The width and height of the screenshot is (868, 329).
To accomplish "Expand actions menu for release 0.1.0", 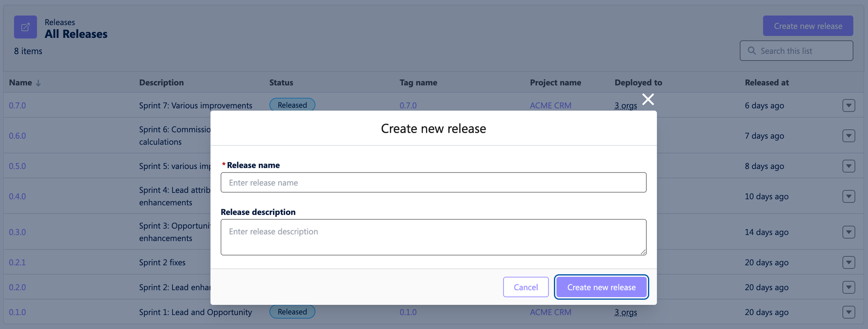I will click(849, 312).
